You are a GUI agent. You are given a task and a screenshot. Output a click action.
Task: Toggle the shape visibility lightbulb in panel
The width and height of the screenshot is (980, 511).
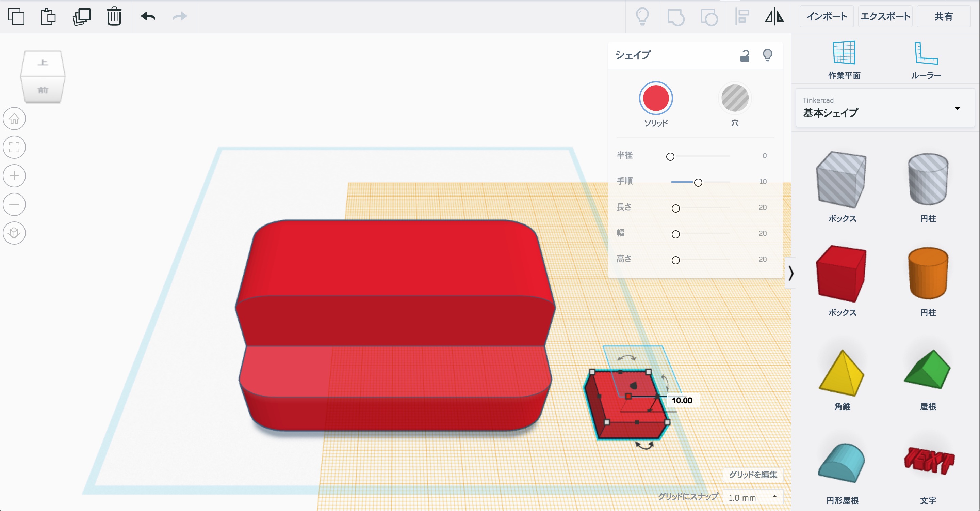(767, 56)
